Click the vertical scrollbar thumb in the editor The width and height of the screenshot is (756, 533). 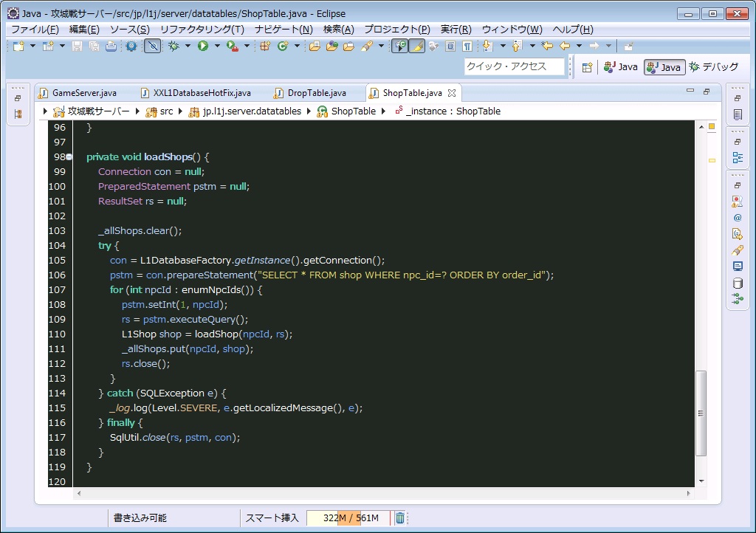[x=701, y=413]
